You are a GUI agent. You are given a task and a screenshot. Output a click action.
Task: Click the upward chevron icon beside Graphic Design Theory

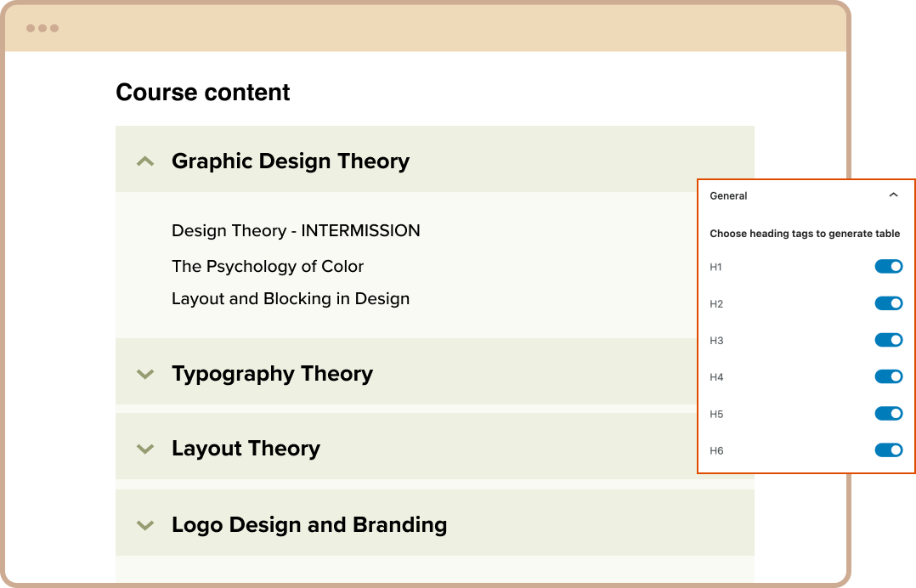click(x=144, y=160)
